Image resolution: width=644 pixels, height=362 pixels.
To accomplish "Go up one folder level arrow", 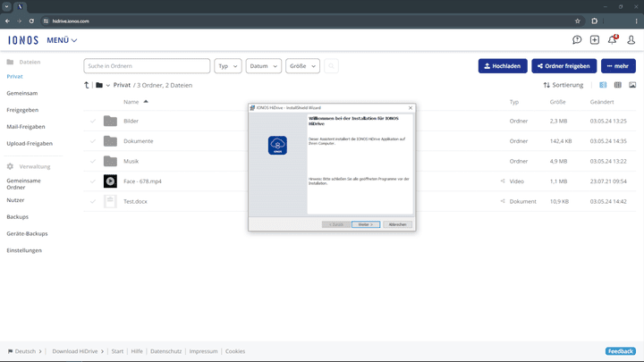I will (86, 85).
